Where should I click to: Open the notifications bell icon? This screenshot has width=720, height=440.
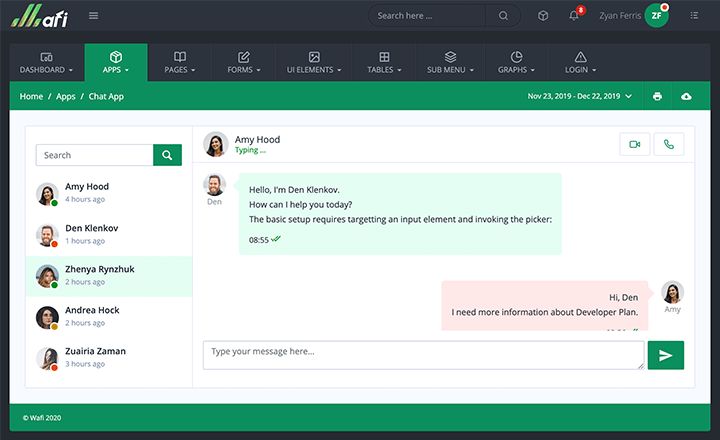tap(574, 15)
